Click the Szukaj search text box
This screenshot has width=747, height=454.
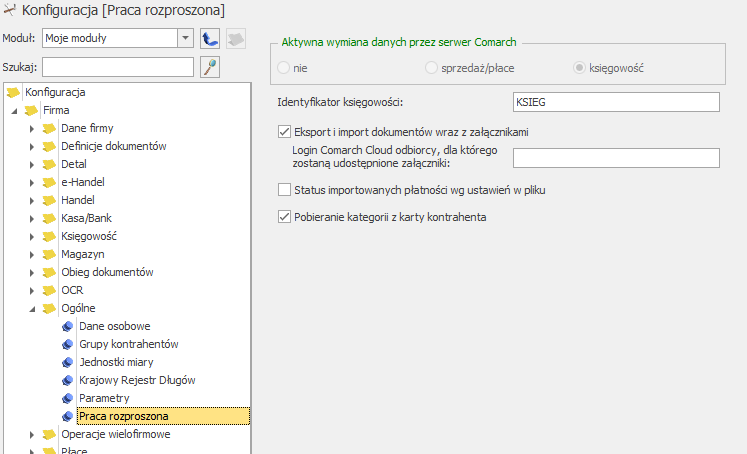click(x=117, y=67)
